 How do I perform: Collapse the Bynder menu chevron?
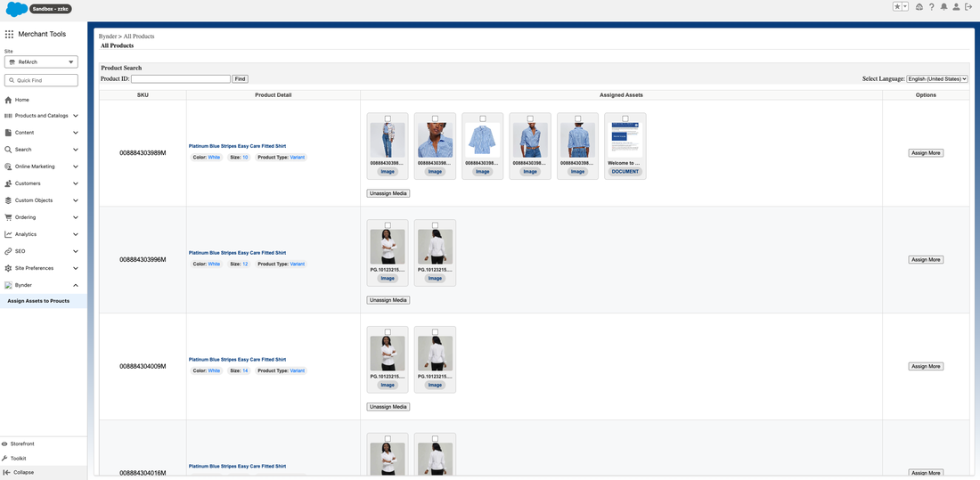tap(76, 284)
